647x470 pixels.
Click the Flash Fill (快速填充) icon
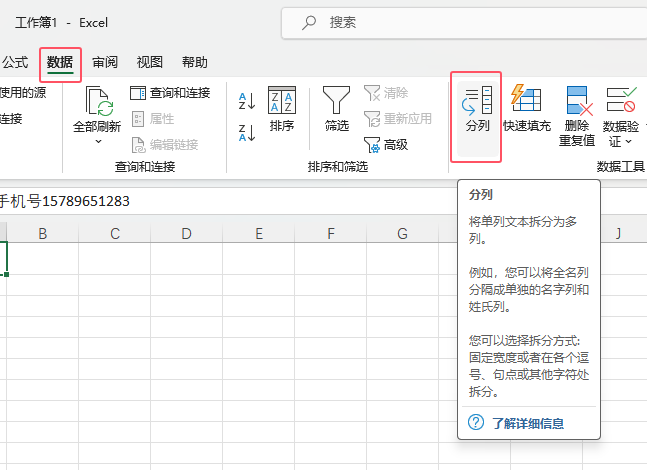[526, 100]
